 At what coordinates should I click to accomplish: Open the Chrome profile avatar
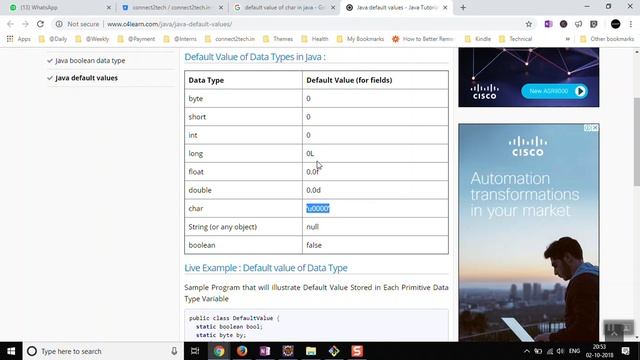[616, 24]
